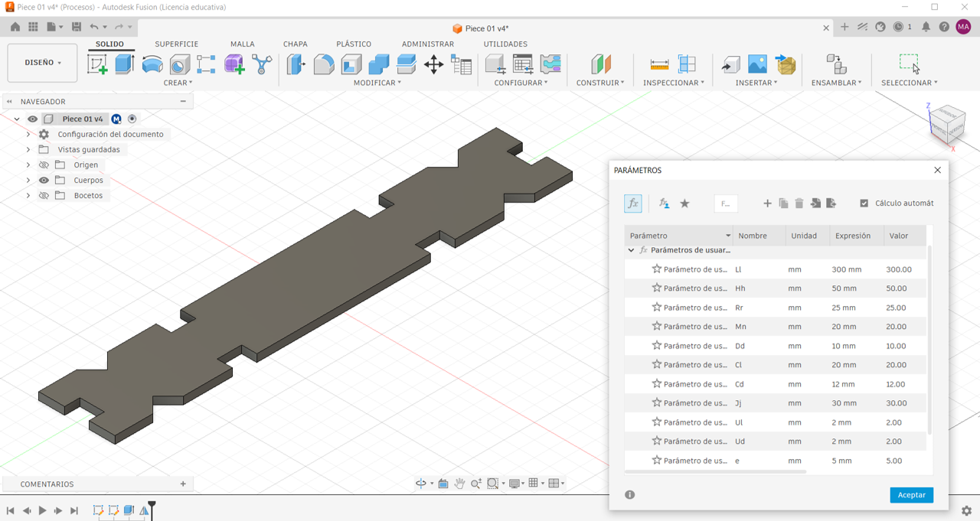Open the MODIFICAR dropdown menu
The width and height of the screenshot is (980, 521).
click(377, 83)
